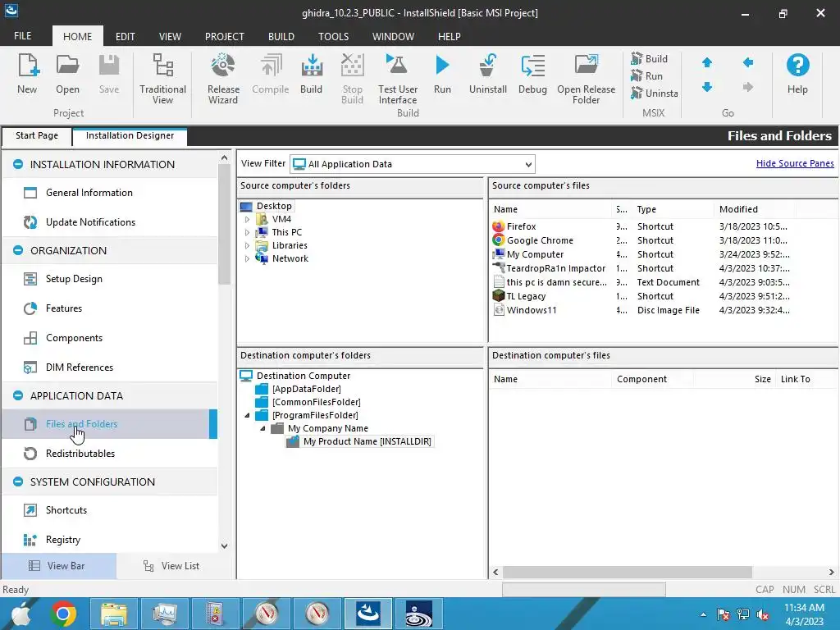The width and height of the screenshot is (840, 630).
Task: Start the Debug tool
Action: (532, 74)
